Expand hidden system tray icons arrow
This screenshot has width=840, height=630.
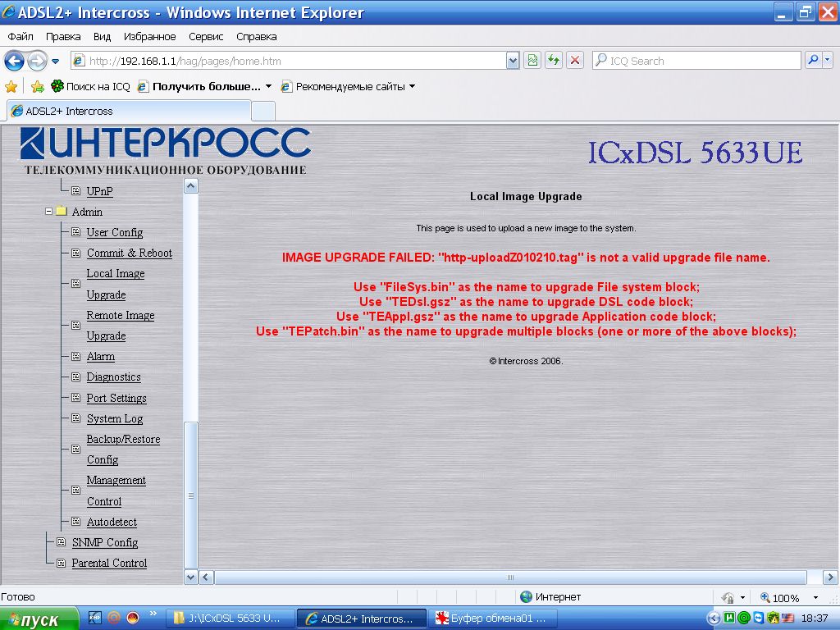(x=714, y=619)
